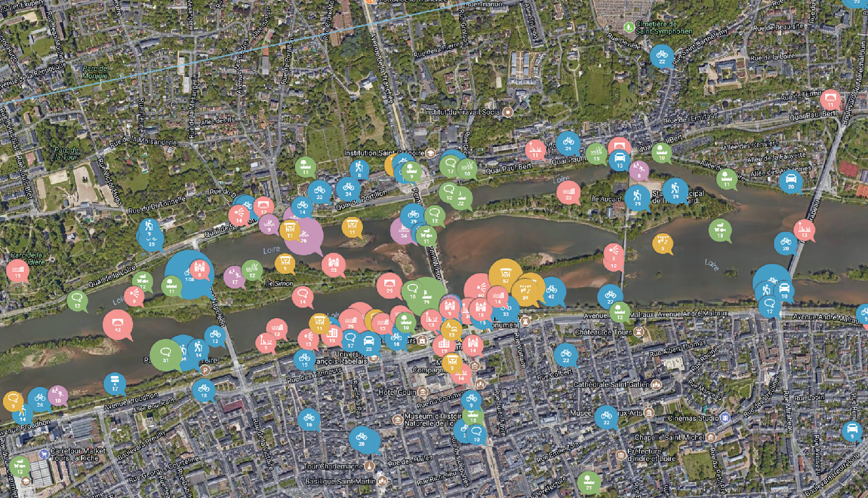The width and height of the screenshot is (868, 498).
Task: Select green marker 12 near Carrefour Market
Action: tap(20, 466)
